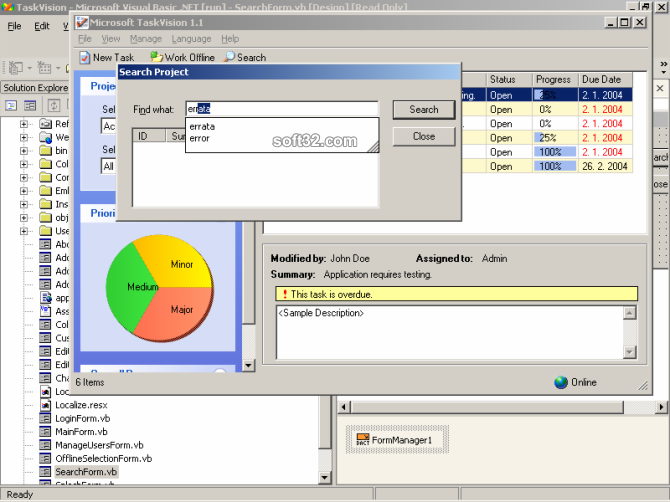The image size is (670, 502).
Task: Click the Ins folder icon in tree
Action: tap(45, 204)
